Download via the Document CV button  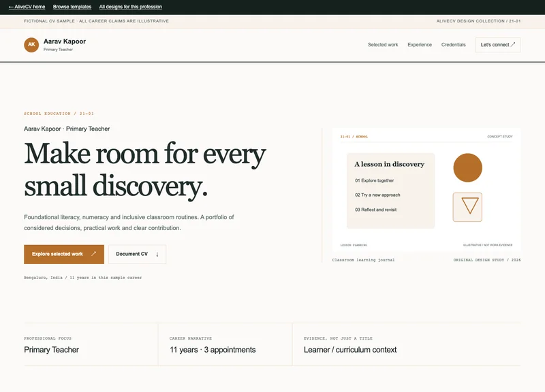138,254
